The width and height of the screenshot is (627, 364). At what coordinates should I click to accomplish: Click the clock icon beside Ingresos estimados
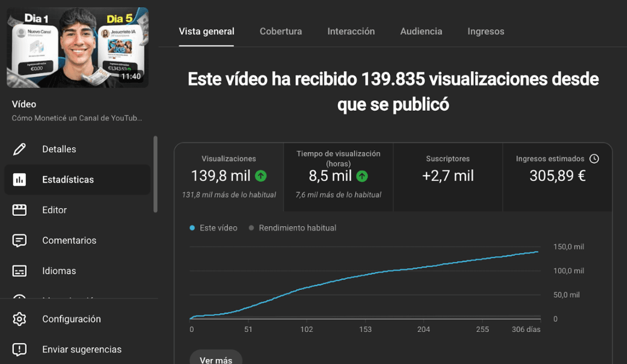coord(594,159)
